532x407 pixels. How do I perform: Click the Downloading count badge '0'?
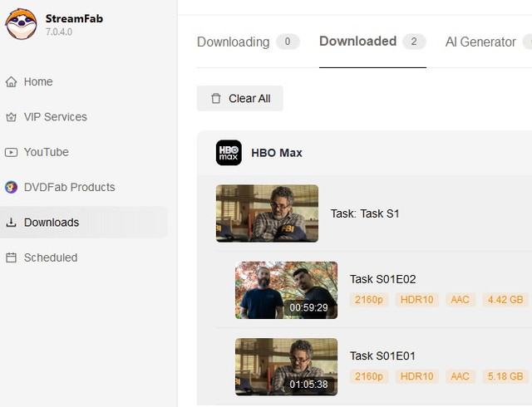pyautogui.click(x=288, y=42)
